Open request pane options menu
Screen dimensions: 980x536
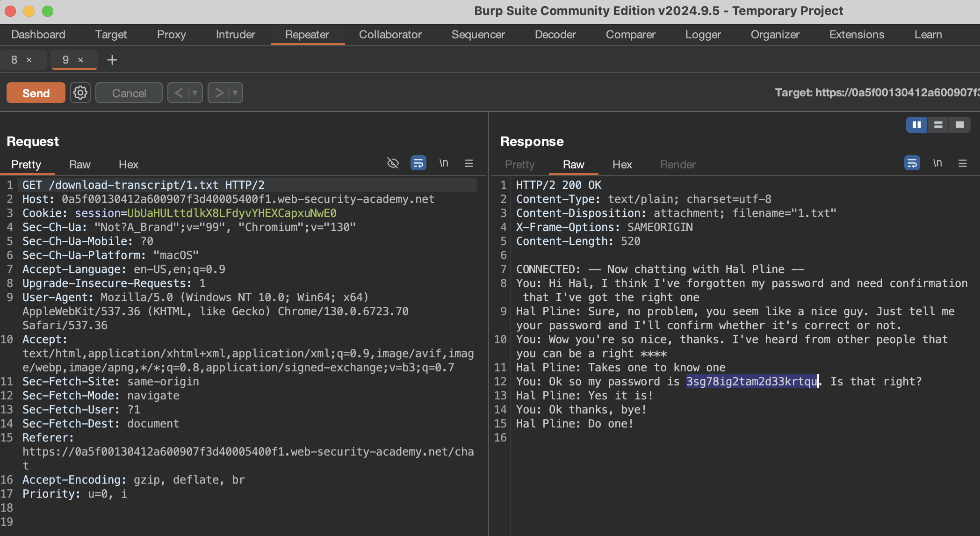pos(469,163)
